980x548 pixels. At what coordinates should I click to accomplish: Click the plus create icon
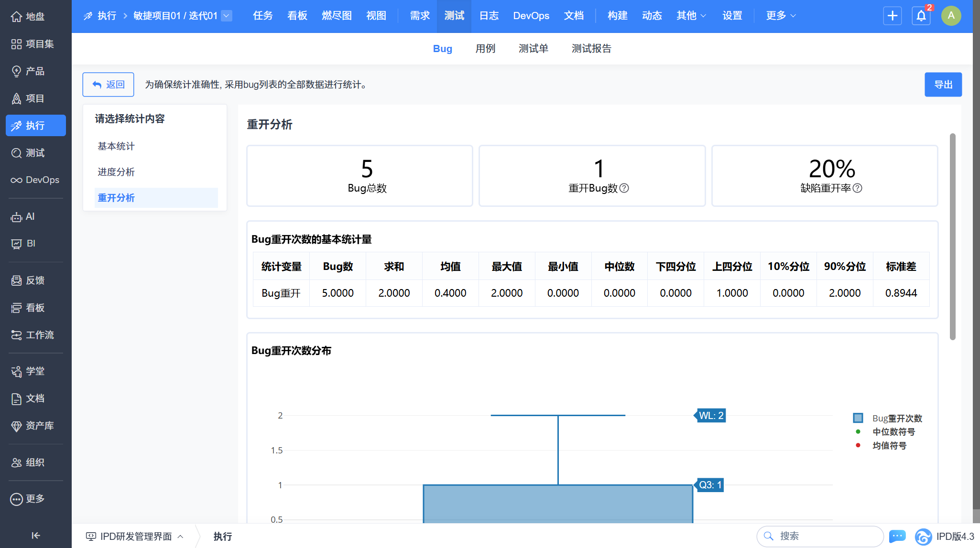pos(892,16)
